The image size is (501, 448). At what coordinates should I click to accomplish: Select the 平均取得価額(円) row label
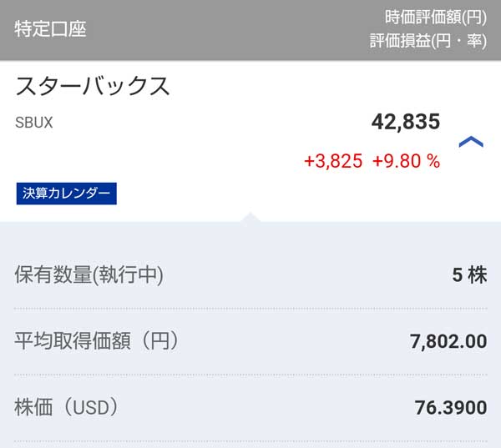(97, 340)
